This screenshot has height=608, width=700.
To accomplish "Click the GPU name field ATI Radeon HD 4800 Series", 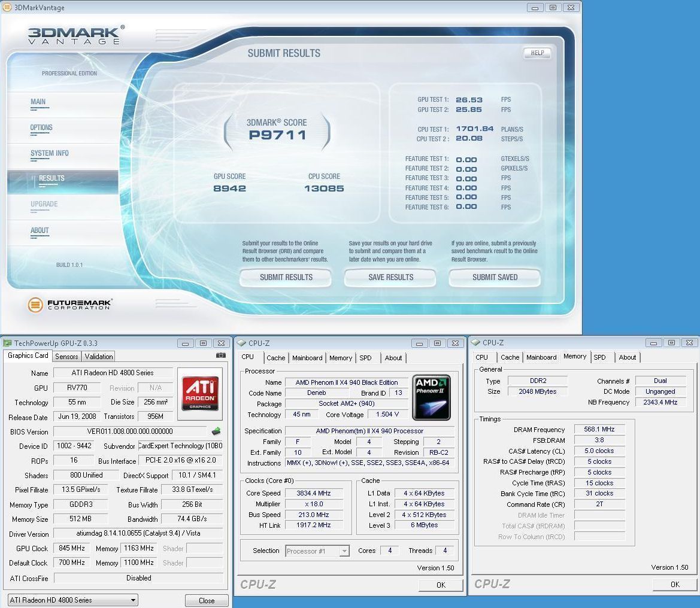I will (x=113, y=372).
